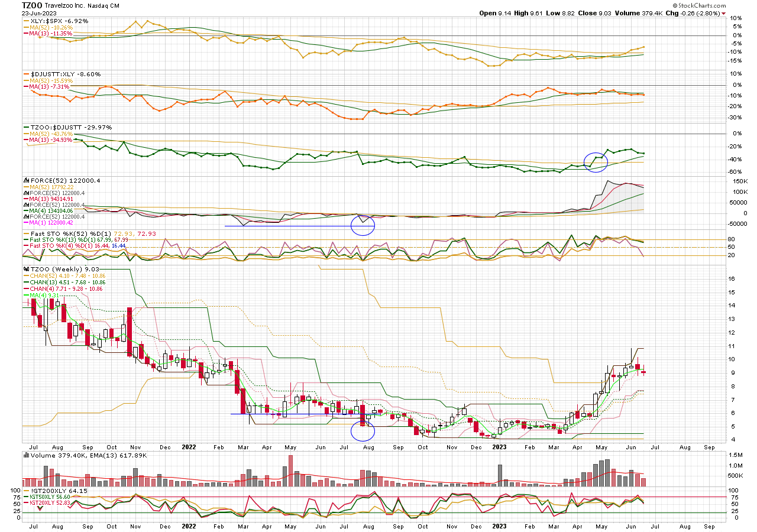This screenshot has width=757, height=532.
Task: Click the 16 price axis label
Action: point(731,278)
